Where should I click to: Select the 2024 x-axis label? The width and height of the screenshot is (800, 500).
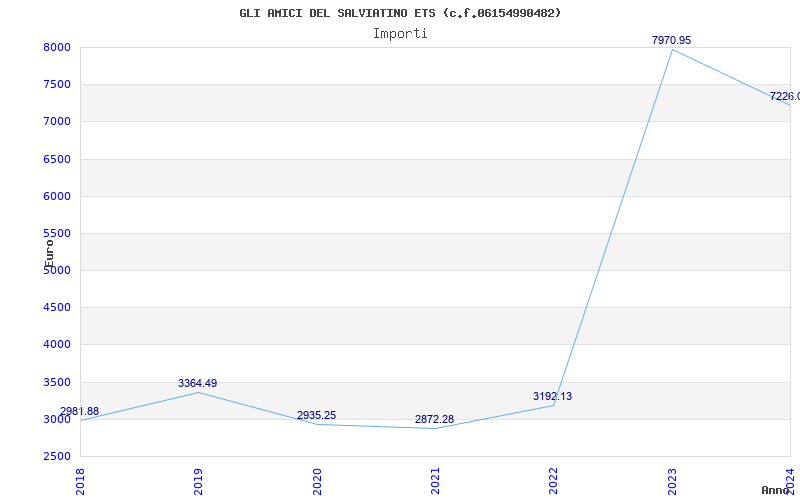click(x=790, y=482)
